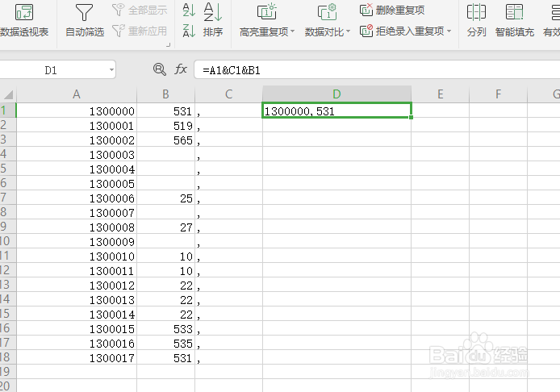The height and width of the screenshot is (392, 560).
Task: Open the 分列 text-to-columns tool
Action: tap(476, 20)
